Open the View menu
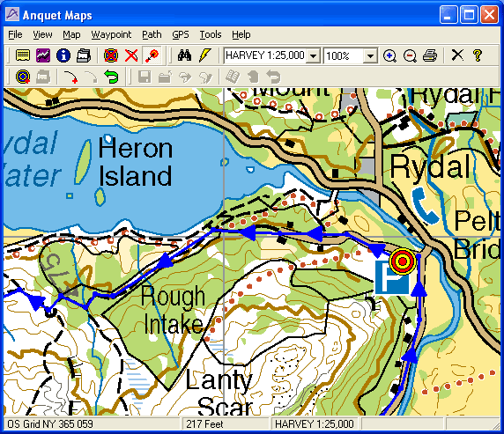The image size is (504, 434). point(42,34)
